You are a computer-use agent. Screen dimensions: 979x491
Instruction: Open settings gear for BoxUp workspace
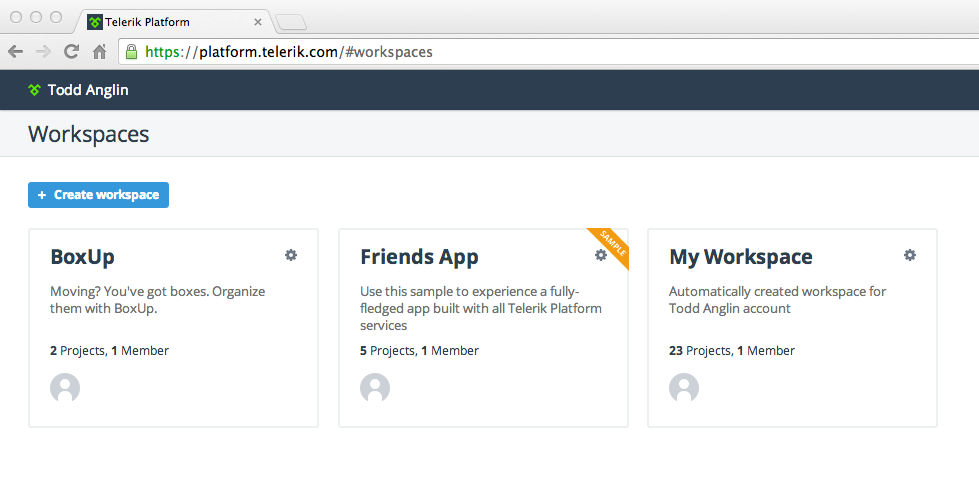[x=291, y=255]
